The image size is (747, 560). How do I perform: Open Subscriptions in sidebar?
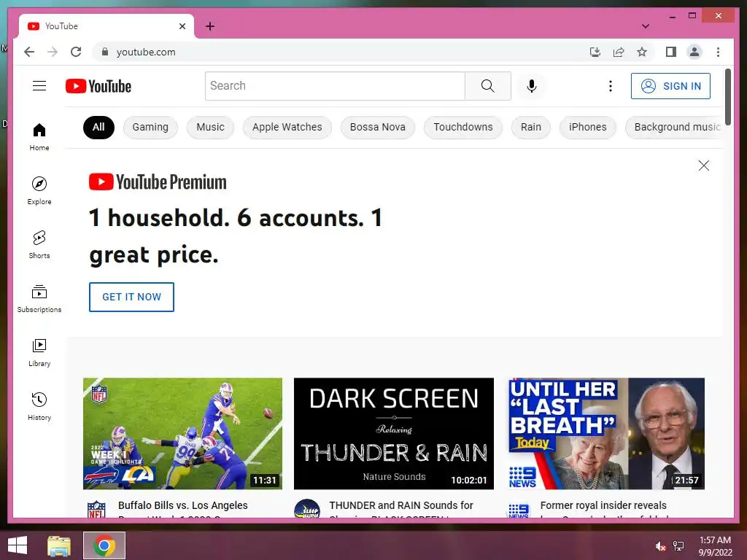click(x=39, y=298)
